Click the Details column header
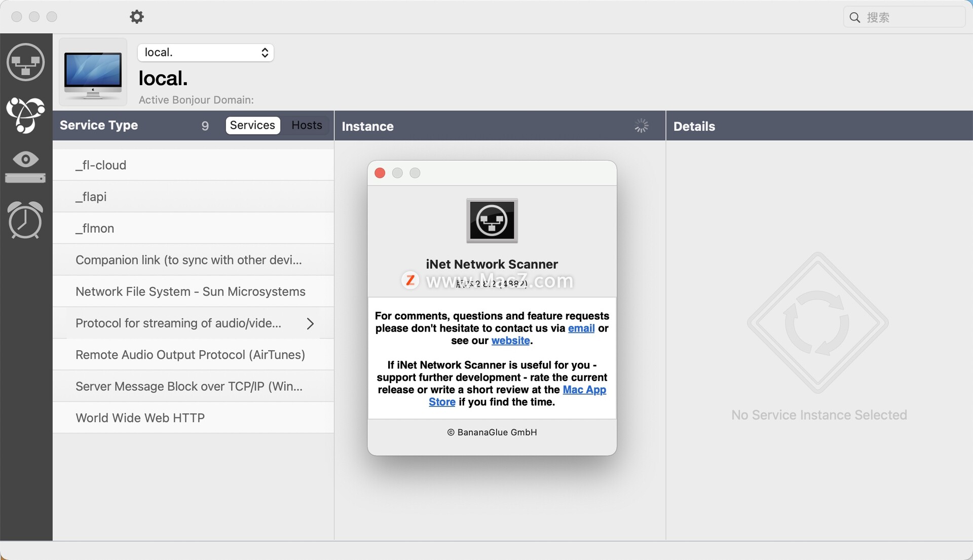The height and width of the screenshot is (560, 973). pos(694,127)
